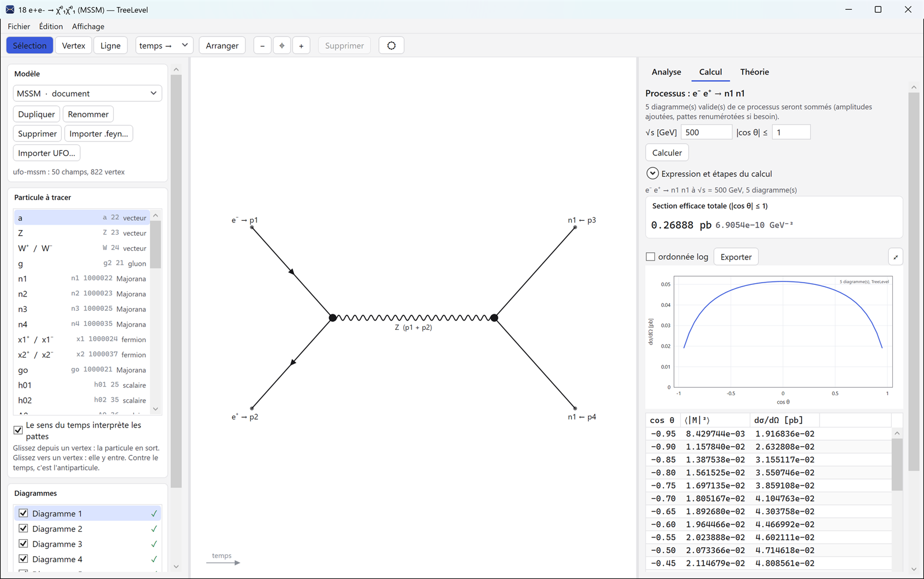924x579 pixels.
Task: Click the green validity check for Diagramme 1
Action: click(x=154, y=513)
